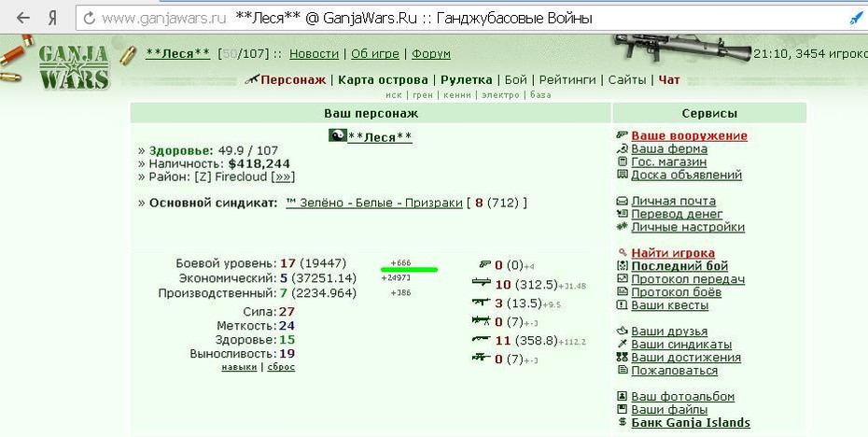Click the Сила value 27

tap(287, 312)
